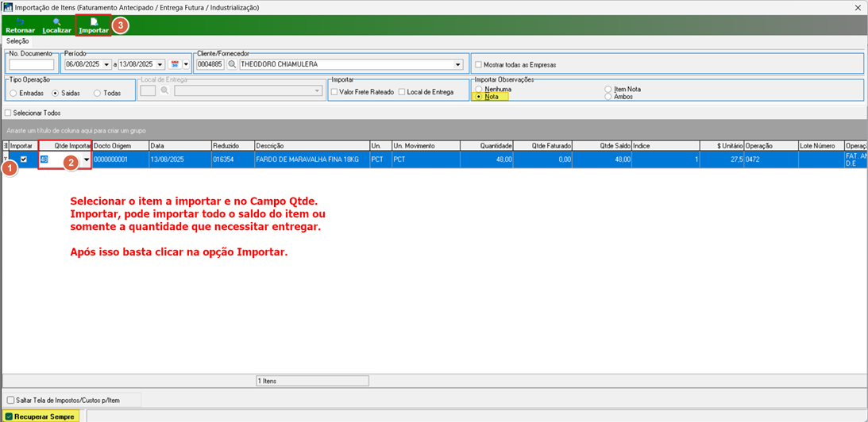Image resolution: width=868 pixels, height=422 pixels.
Task: Select the $ Unitário cell 27,5
Action: [722, 160]
